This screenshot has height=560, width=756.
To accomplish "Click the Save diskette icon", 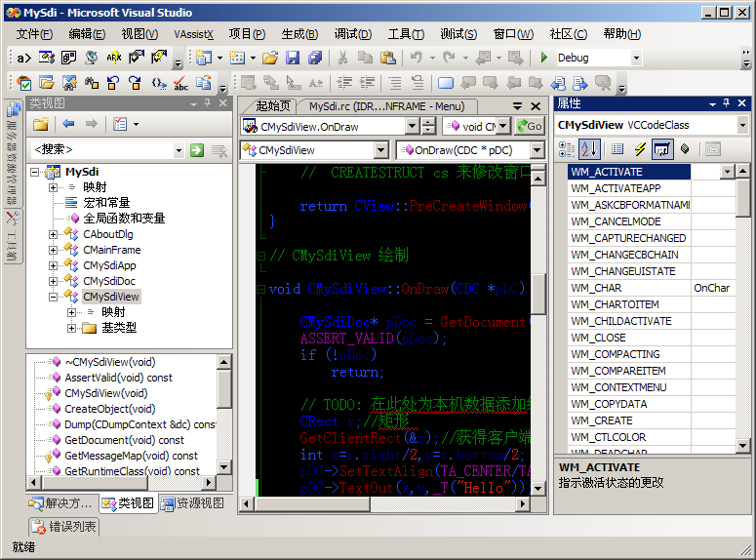I will click(x=293, y=58).
